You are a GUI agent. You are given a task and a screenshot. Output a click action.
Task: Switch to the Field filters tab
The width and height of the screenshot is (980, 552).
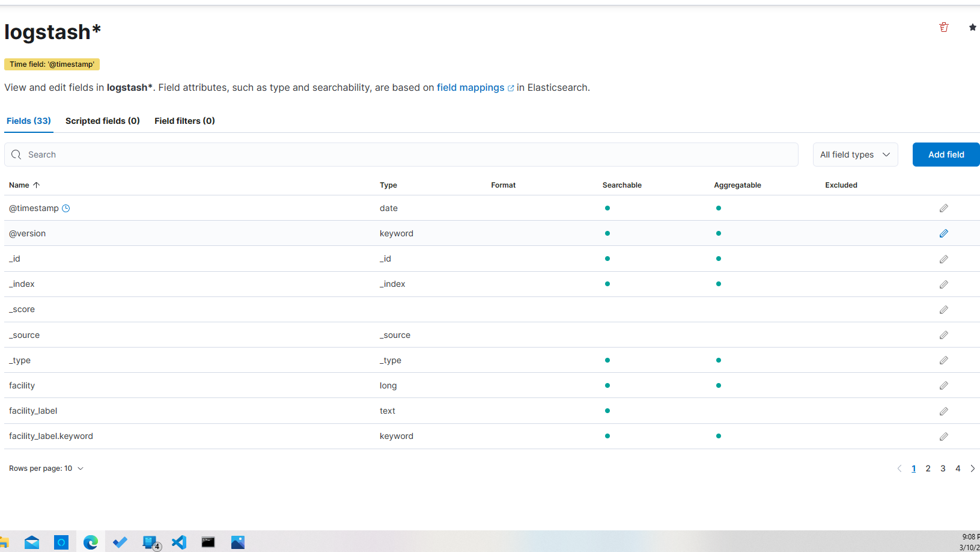pyautogui.click(x=184, y=121)
